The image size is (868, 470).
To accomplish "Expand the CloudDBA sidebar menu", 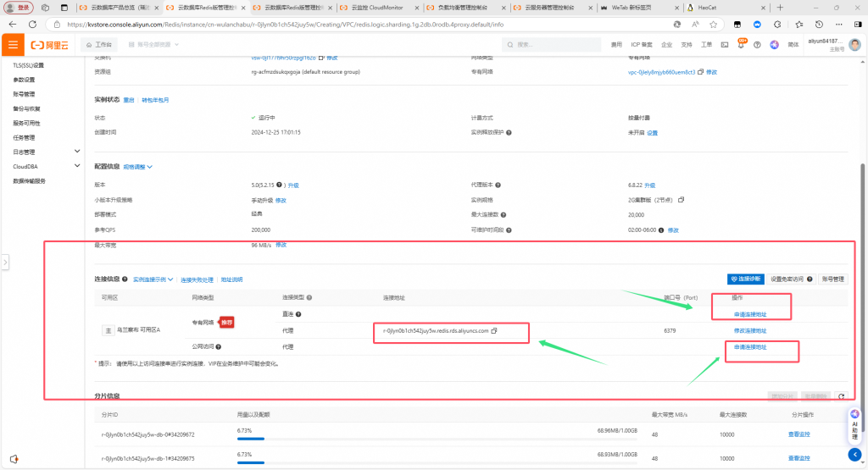I will coord(77,167).
